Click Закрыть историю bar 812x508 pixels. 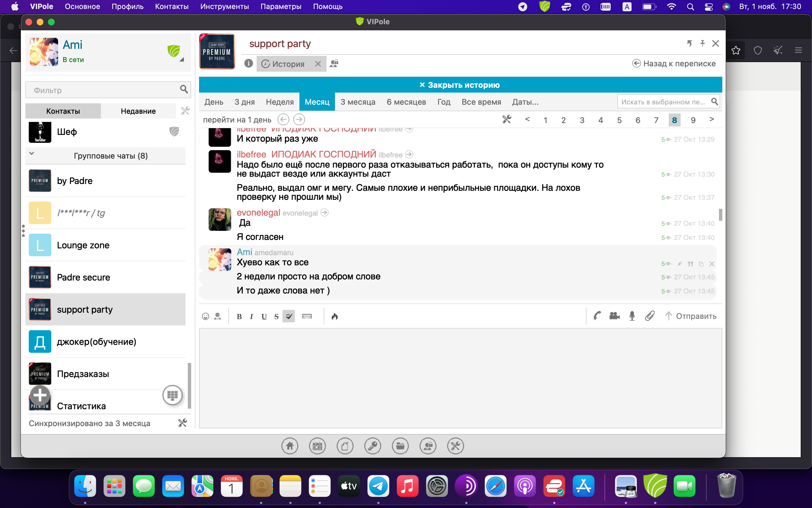pyautogui.click(x=460, y=85)
